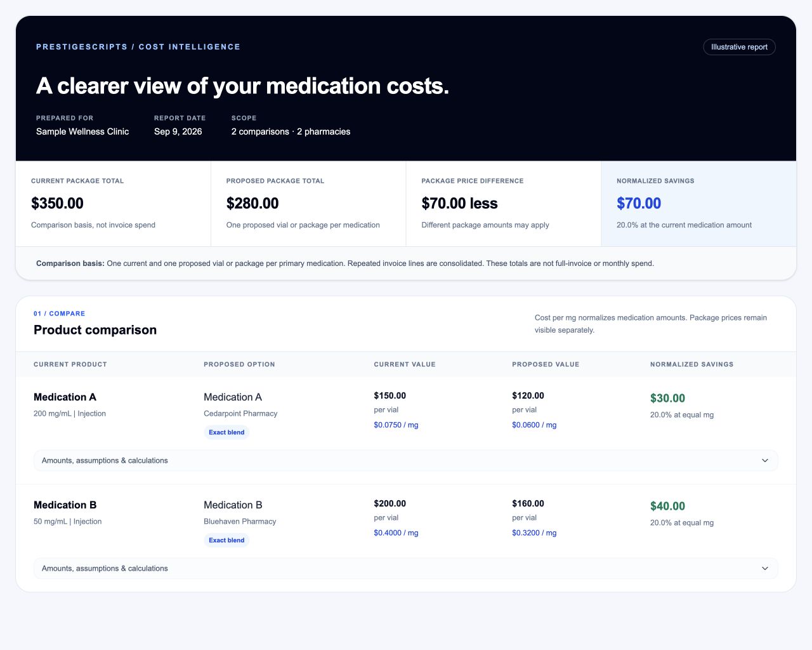Click the $150.00 current value
Viewport: 812px width, 650px height.
(390, 395)
